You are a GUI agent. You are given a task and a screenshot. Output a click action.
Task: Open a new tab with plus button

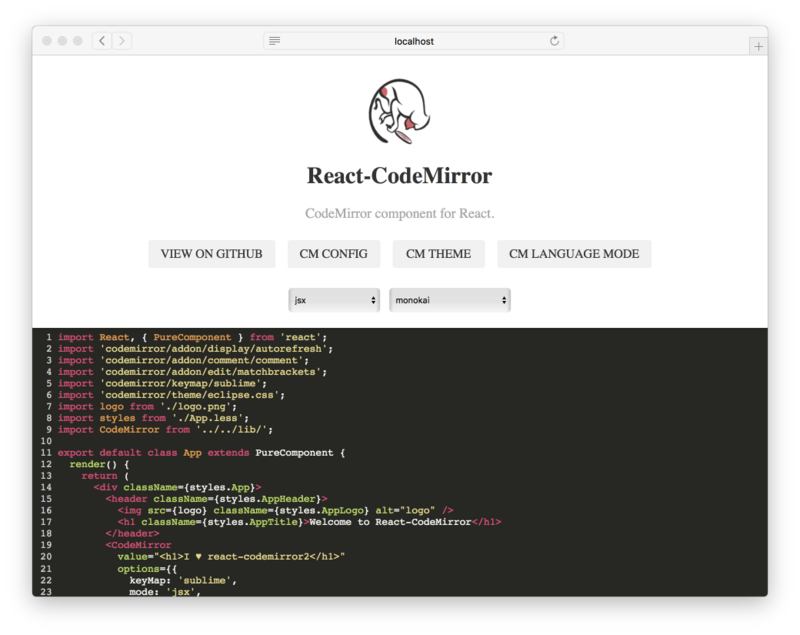(x=758, y=46)
